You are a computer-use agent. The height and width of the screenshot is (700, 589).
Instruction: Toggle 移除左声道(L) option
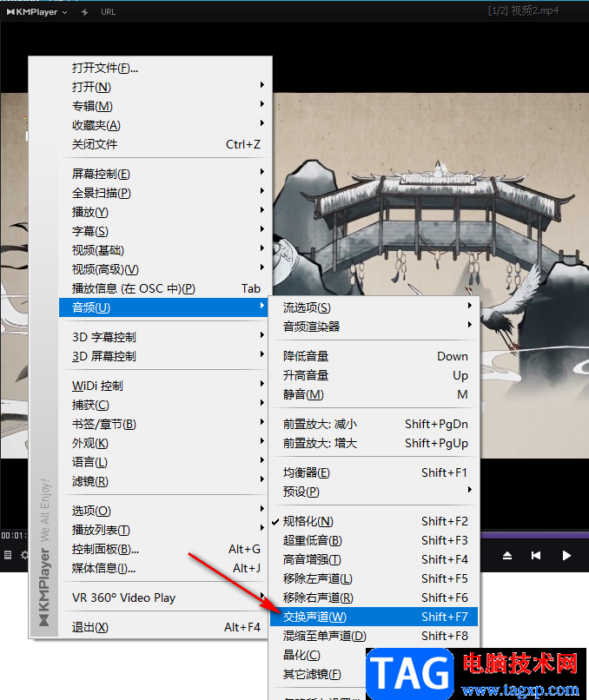374,579
